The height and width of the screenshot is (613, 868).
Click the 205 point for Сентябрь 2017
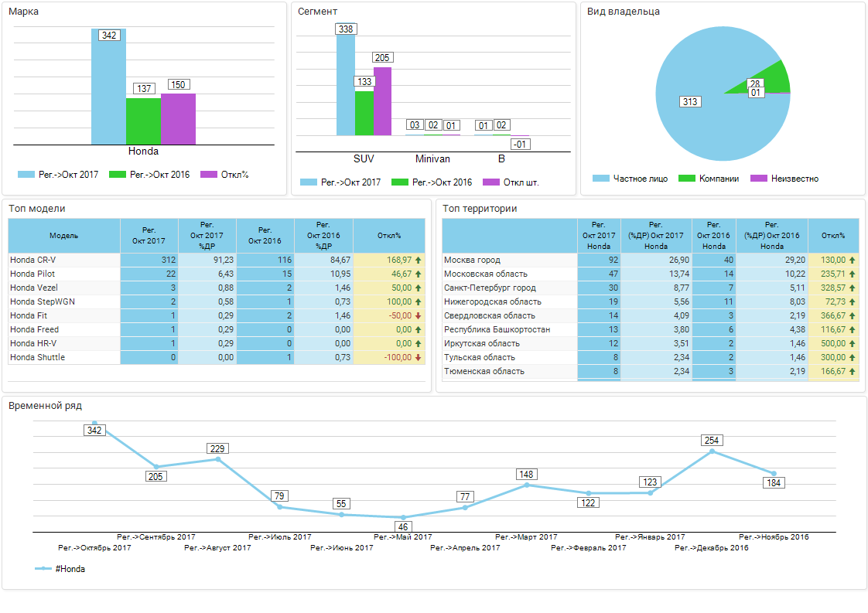pyautogui.click(x=156, y=467)
